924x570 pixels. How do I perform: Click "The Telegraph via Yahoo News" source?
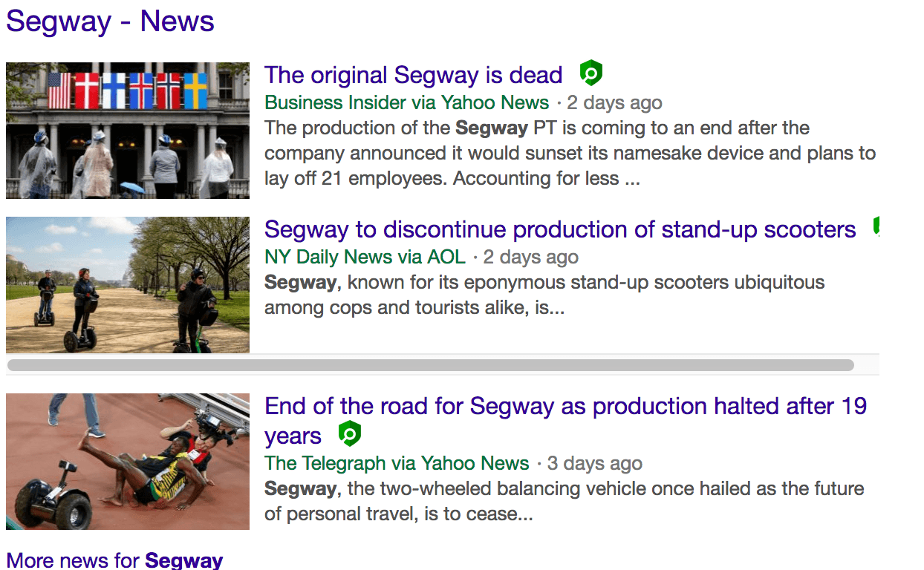(397, 463)
